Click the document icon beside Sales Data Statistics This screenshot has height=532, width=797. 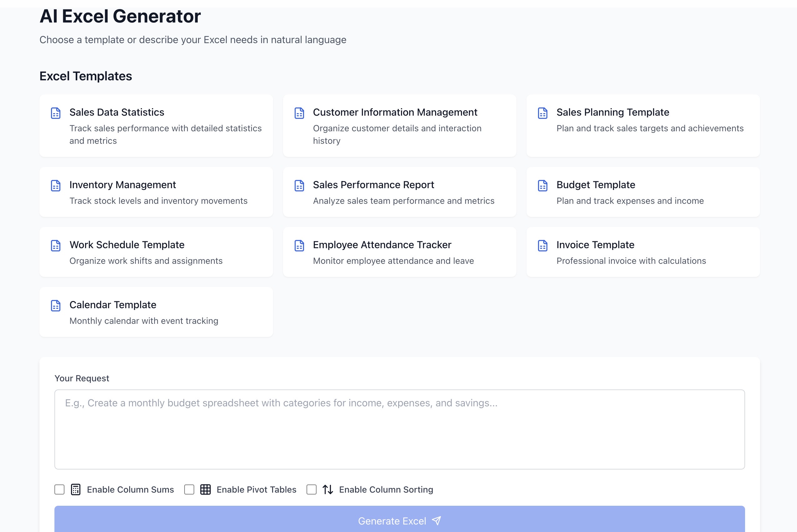pos(55,113)
